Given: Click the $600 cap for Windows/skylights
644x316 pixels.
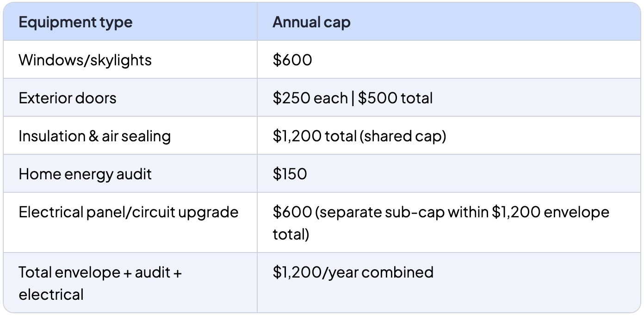Looking at the screenshot, I should click(x=292, y=60).
